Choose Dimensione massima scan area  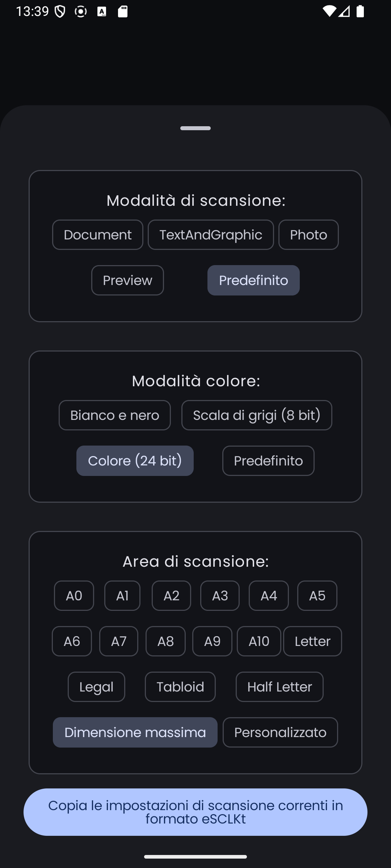tap(135, 732)
